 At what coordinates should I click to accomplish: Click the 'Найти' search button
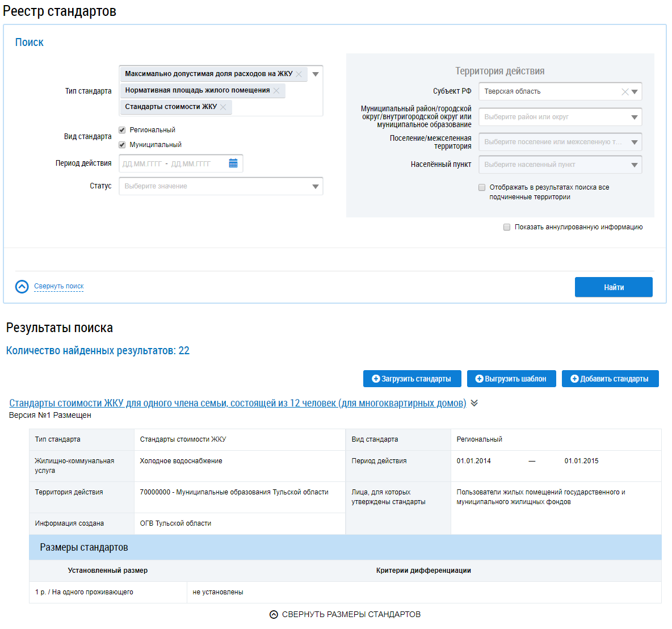[614, 287]
